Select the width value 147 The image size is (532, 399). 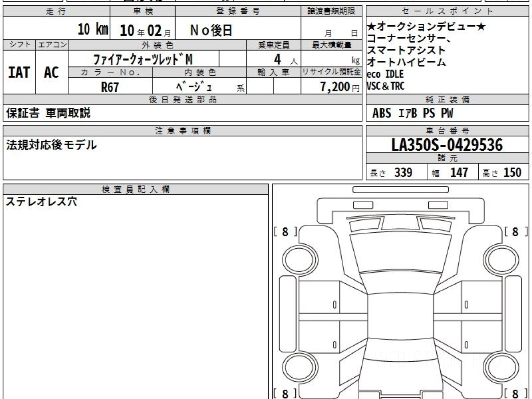pyautogui.click(x=459, y=172)
